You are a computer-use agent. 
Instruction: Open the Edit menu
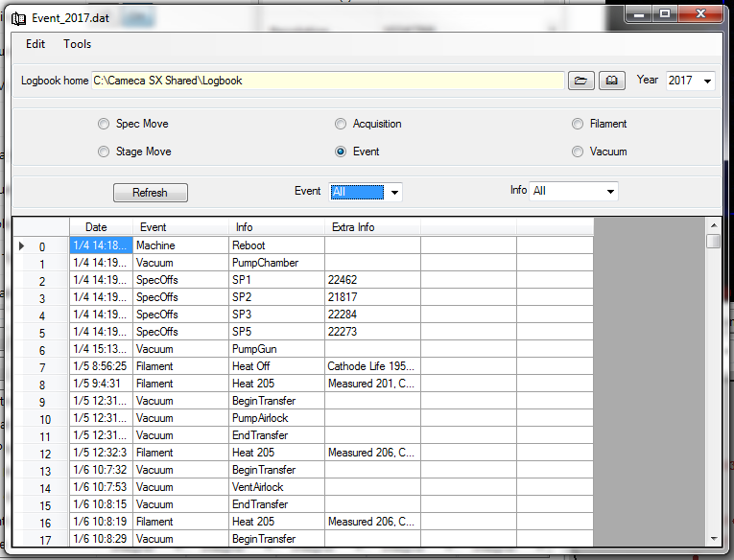pos(36,44)
